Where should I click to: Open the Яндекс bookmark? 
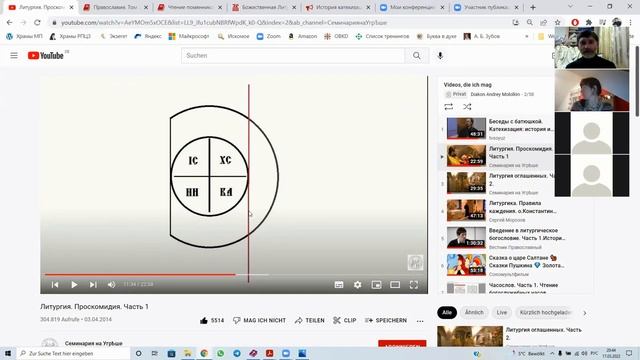pyautogui.click(x=148, y=36)
